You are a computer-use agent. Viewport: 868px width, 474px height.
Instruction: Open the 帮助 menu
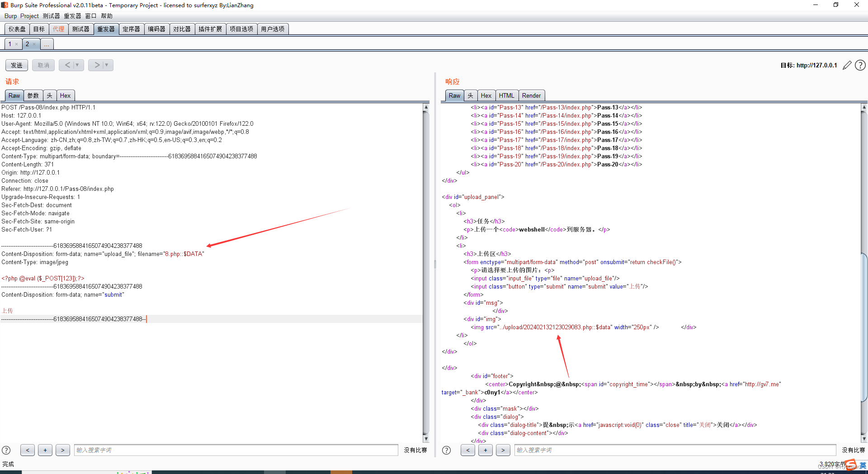click(x=107, y=16)
